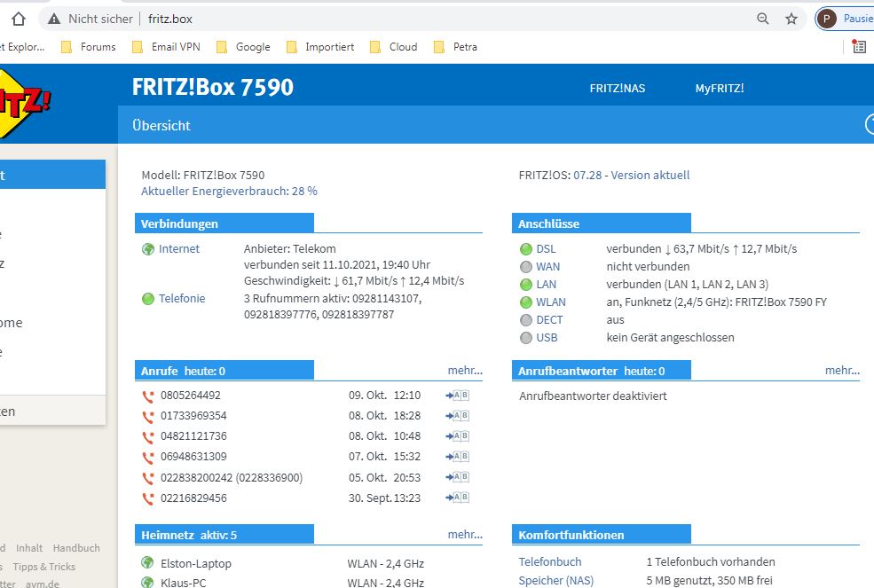Click the green WLAN status indicator
874x588 pixels.
tap(525, 302)
